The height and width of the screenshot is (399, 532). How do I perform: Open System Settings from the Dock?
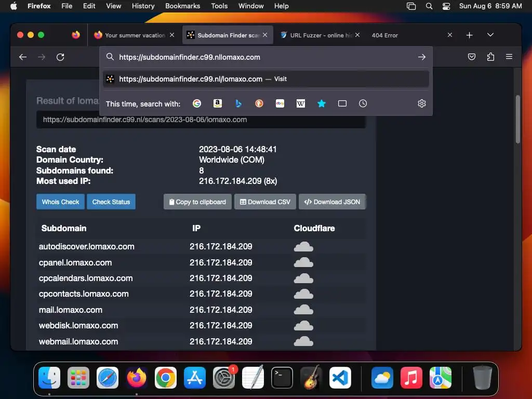click(224, 378)
